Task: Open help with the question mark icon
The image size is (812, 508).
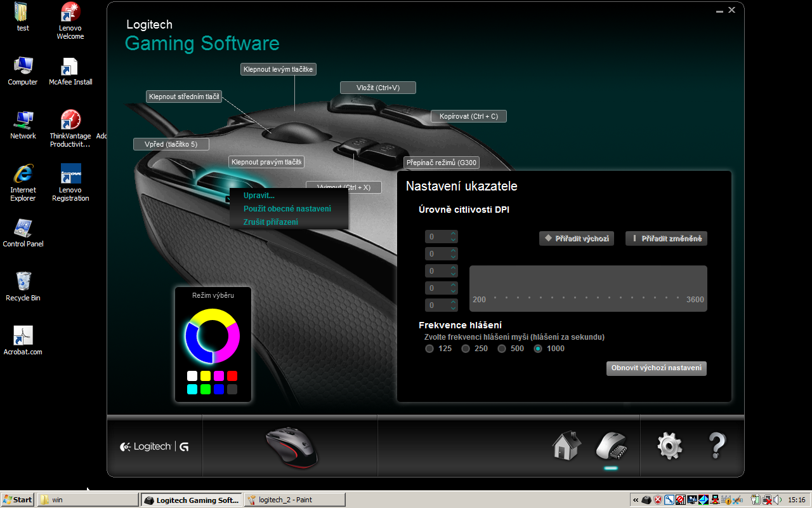Action: [716, 446]
